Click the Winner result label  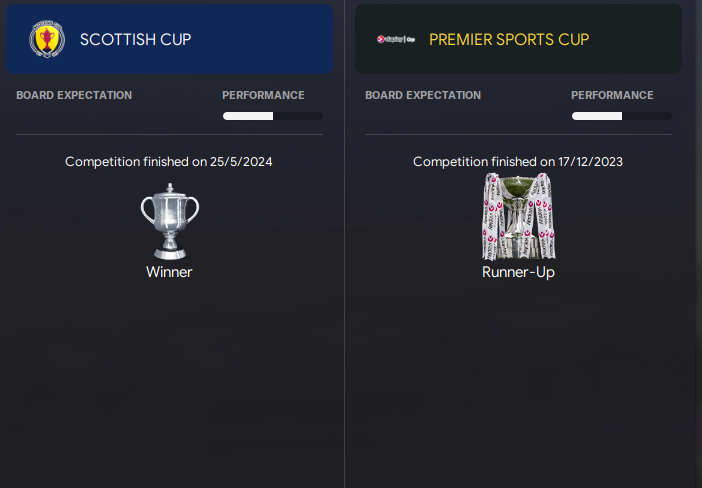[x=169, y=272]
